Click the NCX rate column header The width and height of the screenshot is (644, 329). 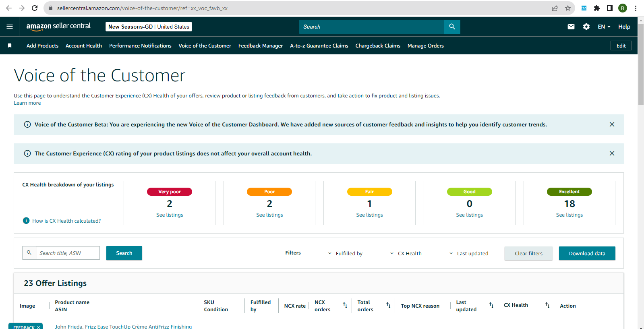295,306
